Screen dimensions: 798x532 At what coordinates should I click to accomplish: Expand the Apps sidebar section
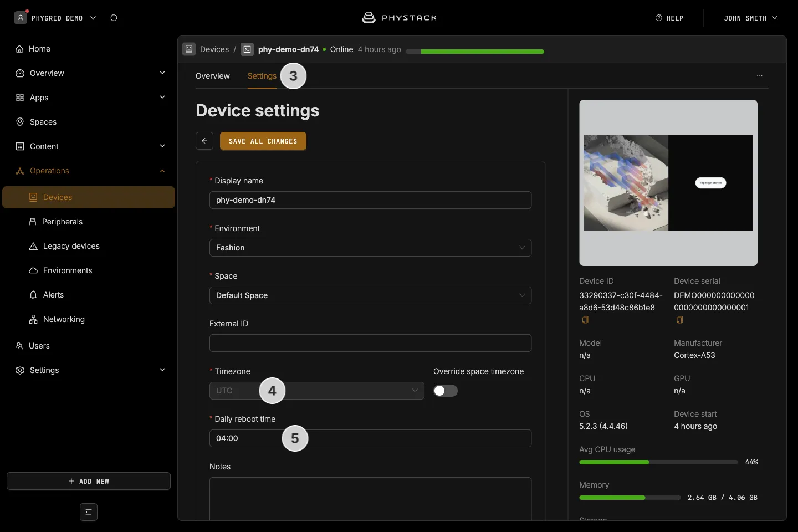click(162, 98)
